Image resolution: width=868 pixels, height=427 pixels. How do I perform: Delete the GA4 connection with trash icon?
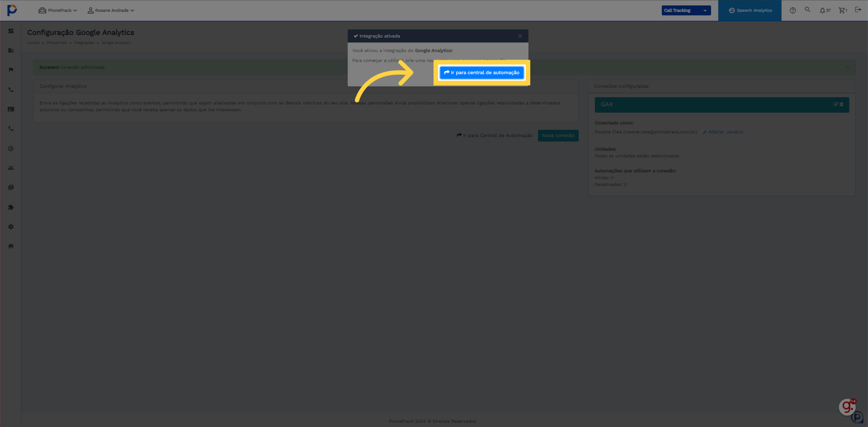coord(841,104)
